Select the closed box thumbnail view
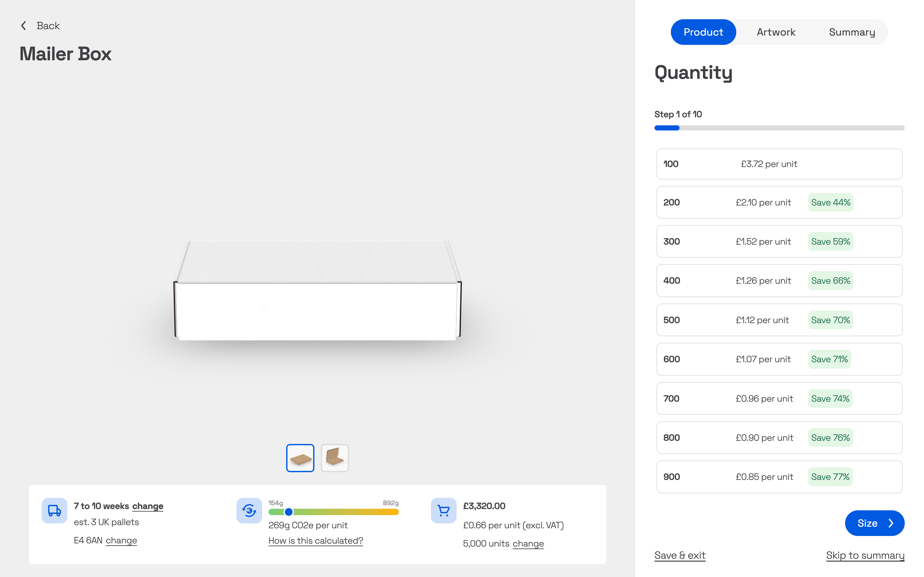 pos(300,458)
